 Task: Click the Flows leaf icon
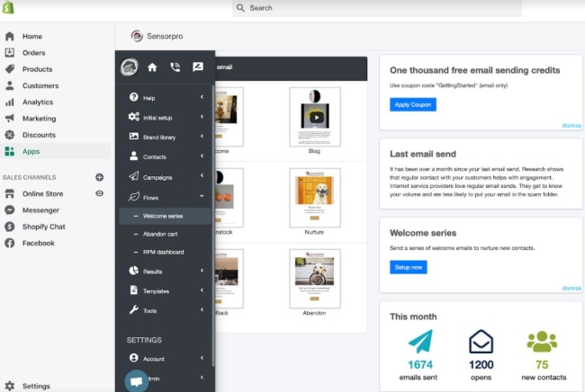133,196
